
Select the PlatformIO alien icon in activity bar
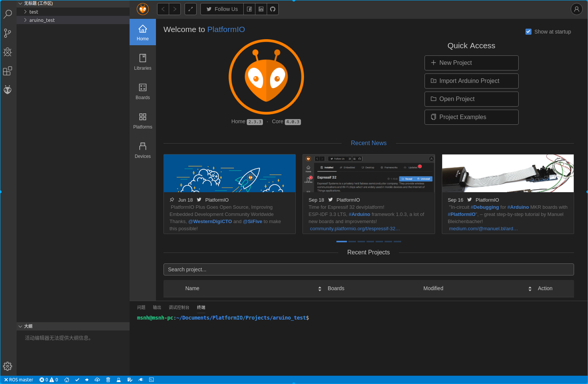[x=8, y=90]
